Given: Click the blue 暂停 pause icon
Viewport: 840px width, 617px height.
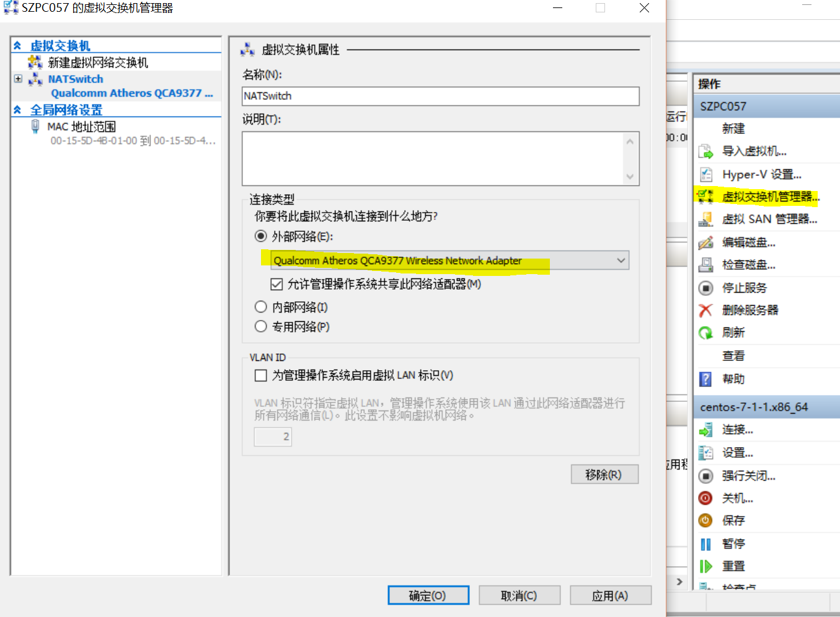Looking at the screenshot, I should point(705,544).
